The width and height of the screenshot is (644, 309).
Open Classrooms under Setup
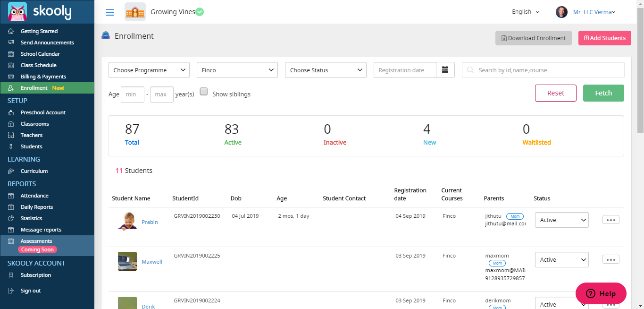[x=35, y=124]
